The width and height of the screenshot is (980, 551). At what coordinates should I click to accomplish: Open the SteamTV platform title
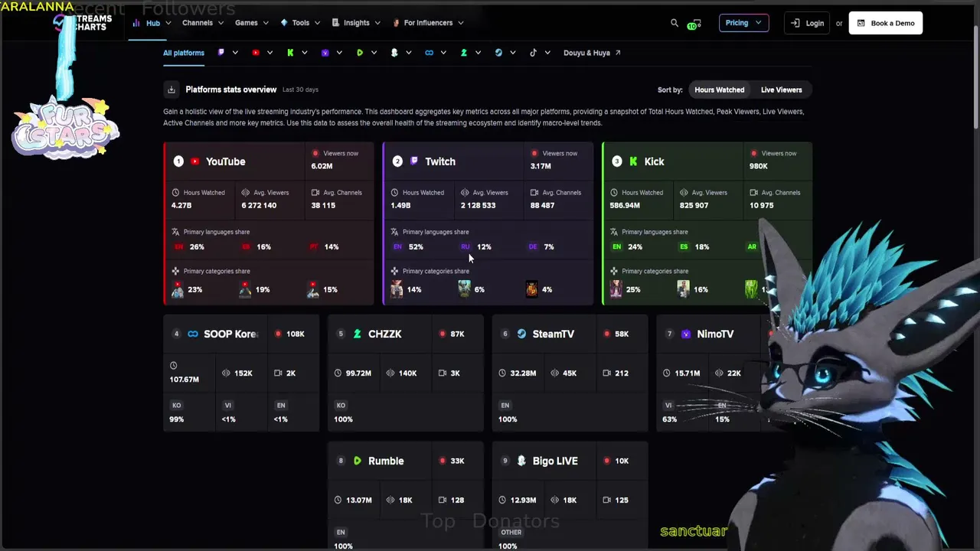point(554,334)
